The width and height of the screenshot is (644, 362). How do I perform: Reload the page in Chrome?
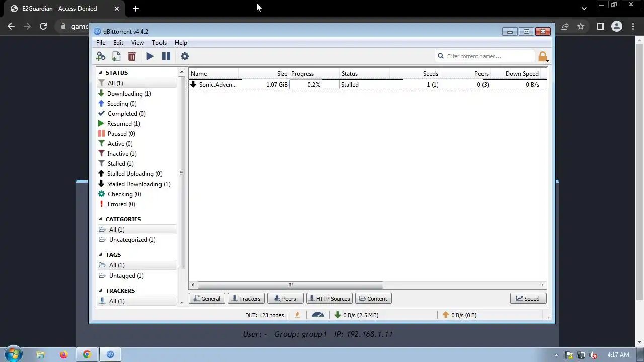[43, 26]
